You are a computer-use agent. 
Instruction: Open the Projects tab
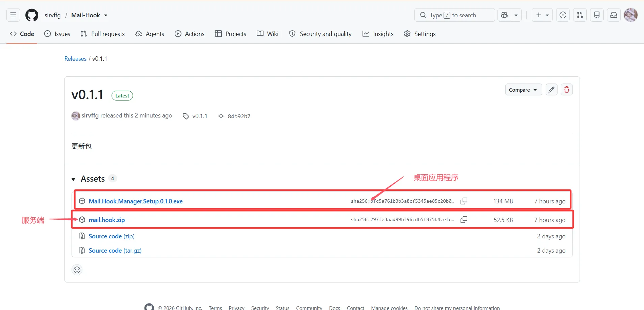coord(231,34)
